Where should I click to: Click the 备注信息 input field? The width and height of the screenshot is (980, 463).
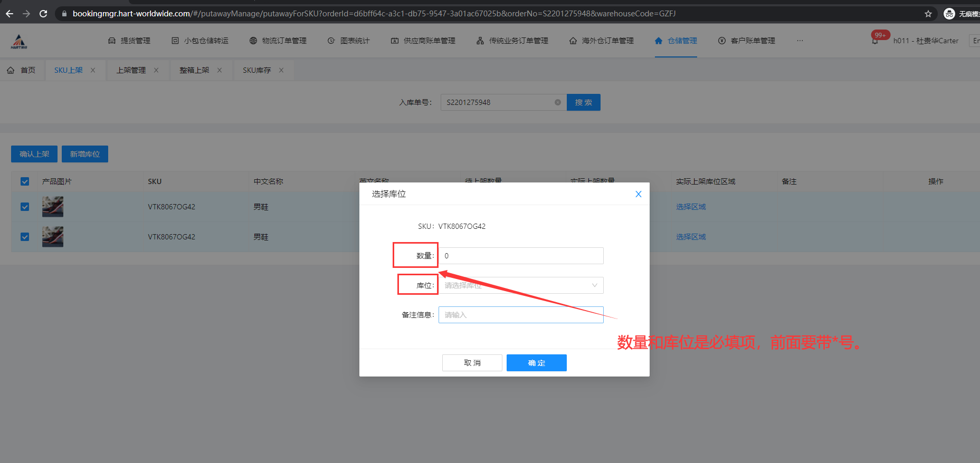520,315
